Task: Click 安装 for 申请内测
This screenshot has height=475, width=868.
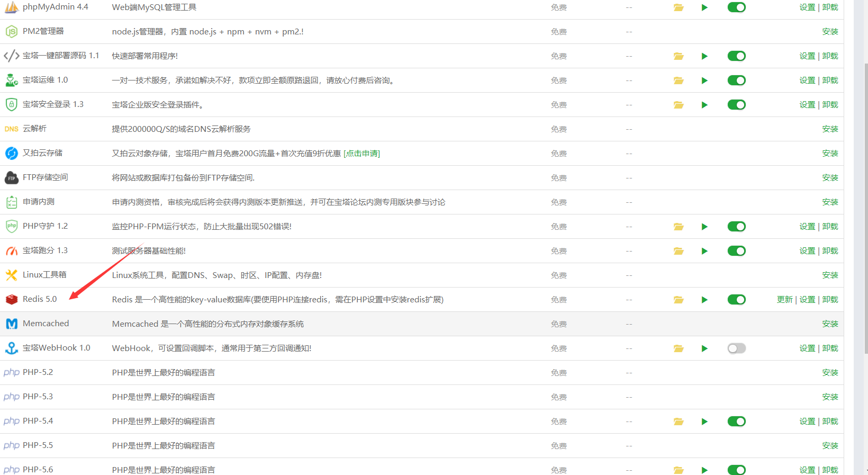Action: pos(830,202)
